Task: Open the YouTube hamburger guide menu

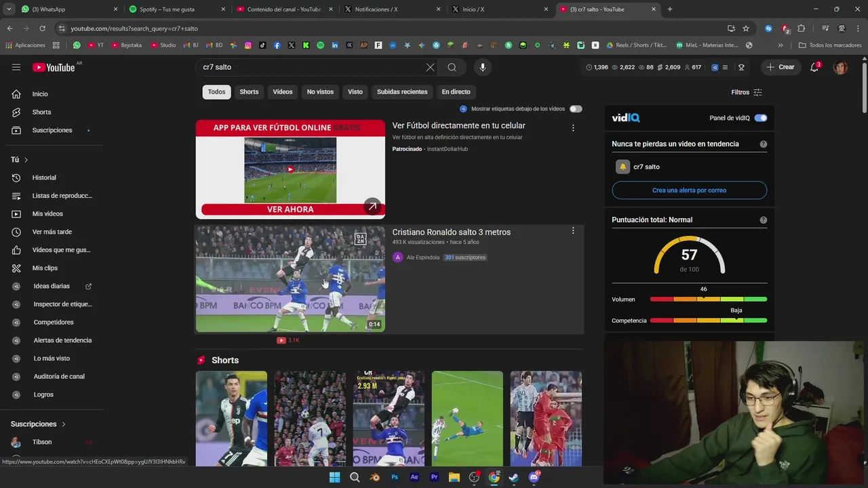Action: click(16, 67)
